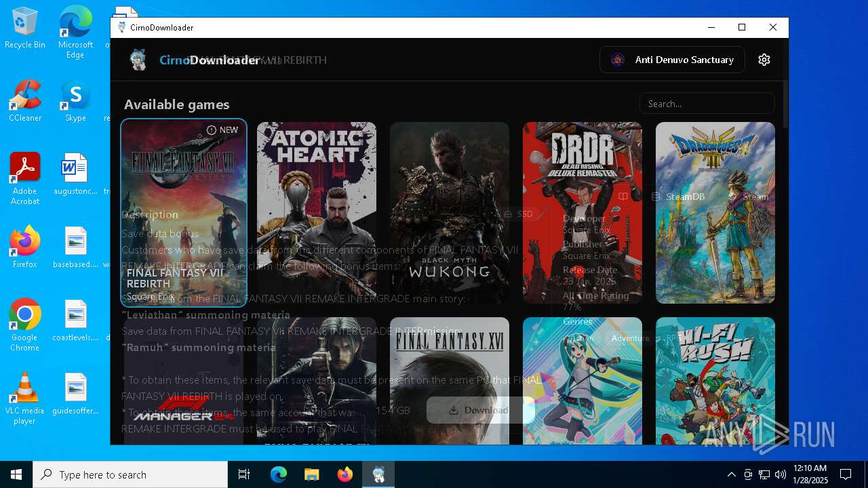Launch Edge from the taskbar
868x488 pixels.
279,474
